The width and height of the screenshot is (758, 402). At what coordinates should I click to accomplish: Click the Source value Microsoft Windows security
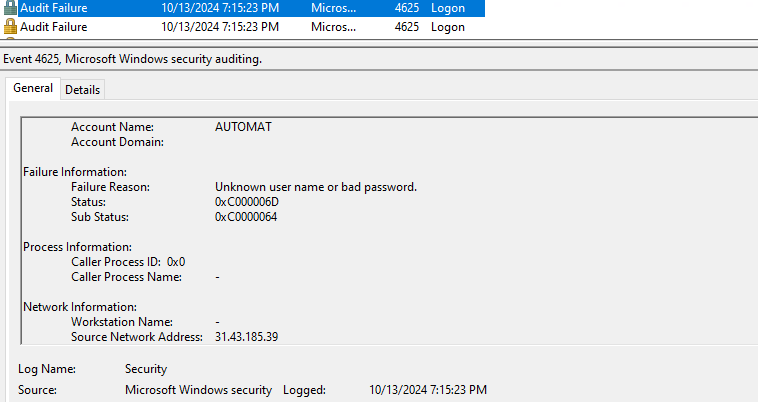point(198,389)
